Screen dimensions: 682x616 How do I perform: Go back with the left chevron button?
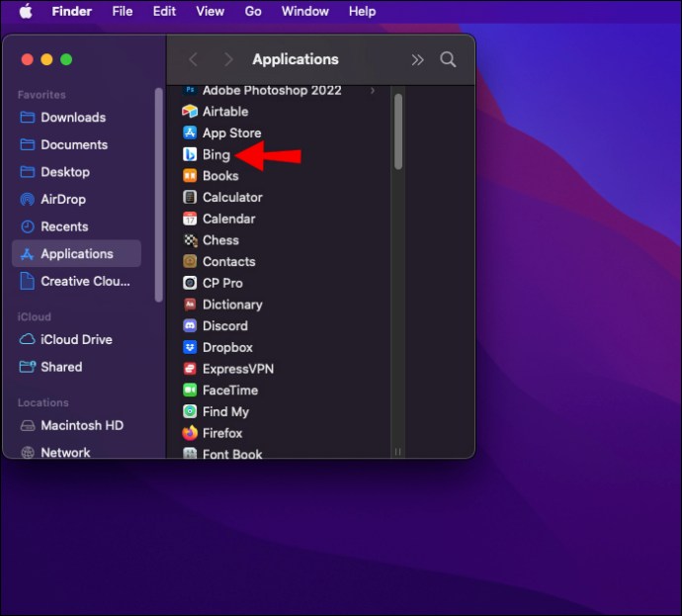point(193,59)
